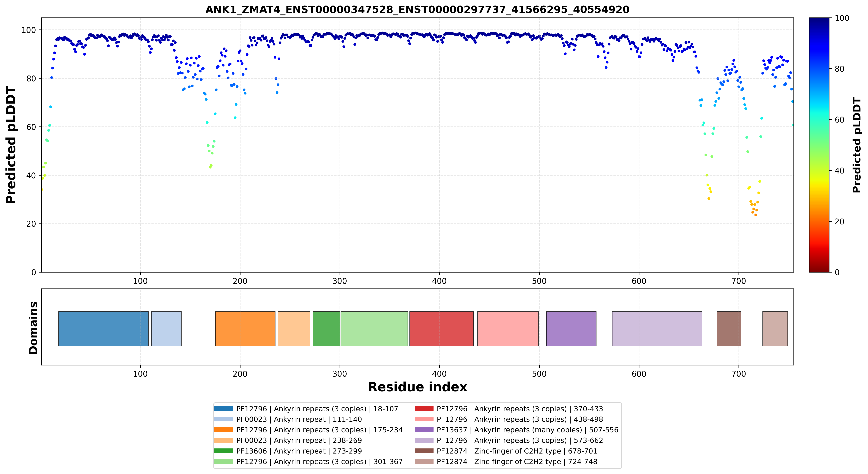Click the orange 175-234 domain block
868x474 pixels.
pos(245,329)
